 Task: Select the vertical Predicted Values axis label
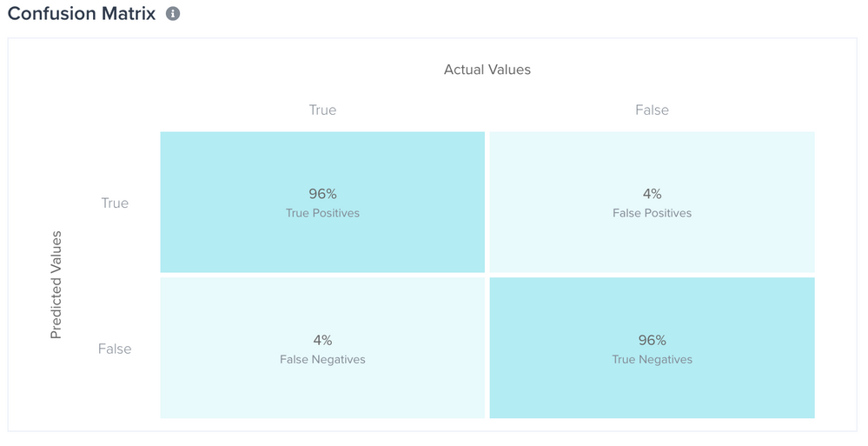[x=56, y=284]
